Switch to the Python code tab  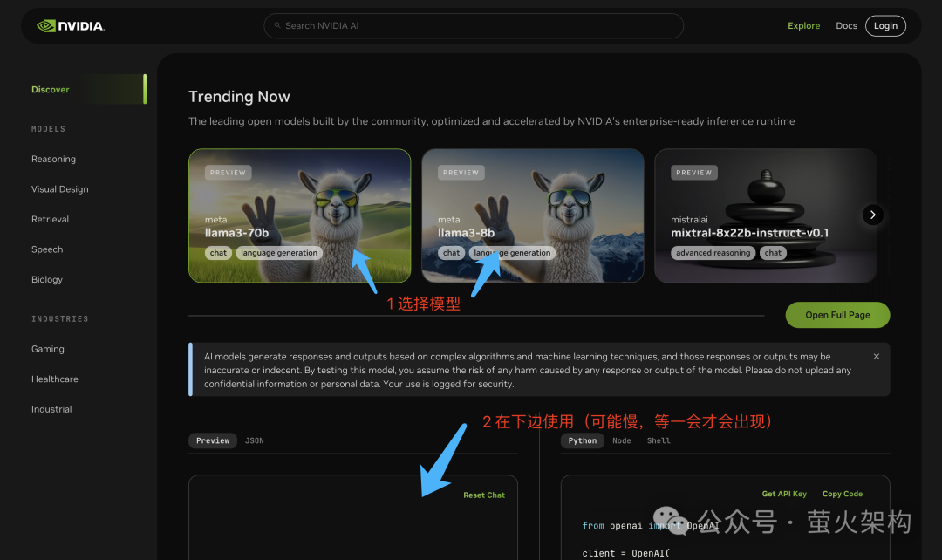583,441
